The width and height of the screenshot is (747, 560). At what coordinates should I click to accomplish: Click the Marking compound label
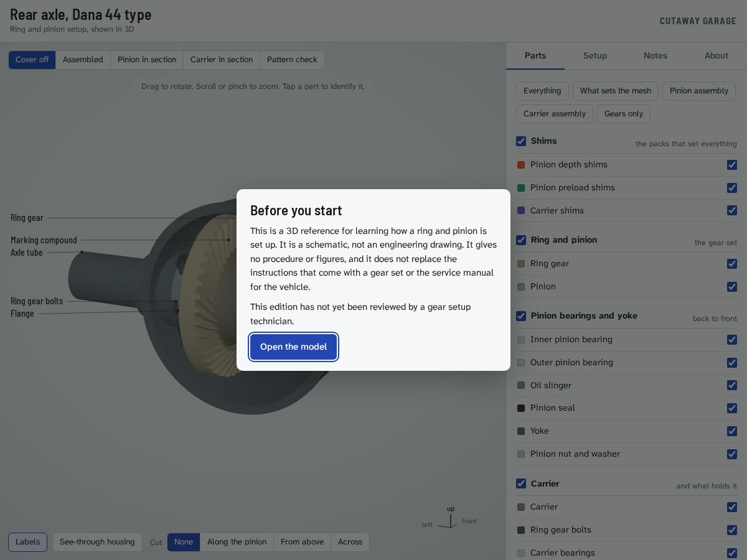(44, 240)
